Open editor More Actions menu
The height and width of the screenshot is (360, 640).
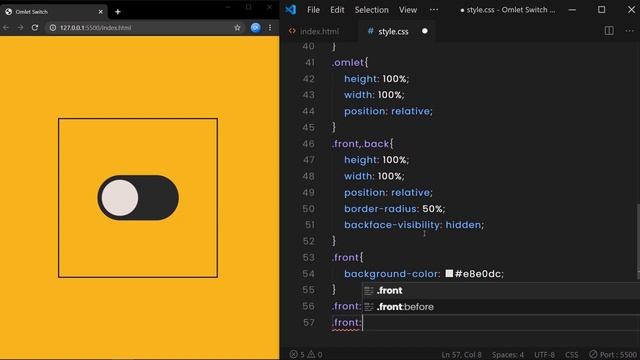(x=629, y=31)
